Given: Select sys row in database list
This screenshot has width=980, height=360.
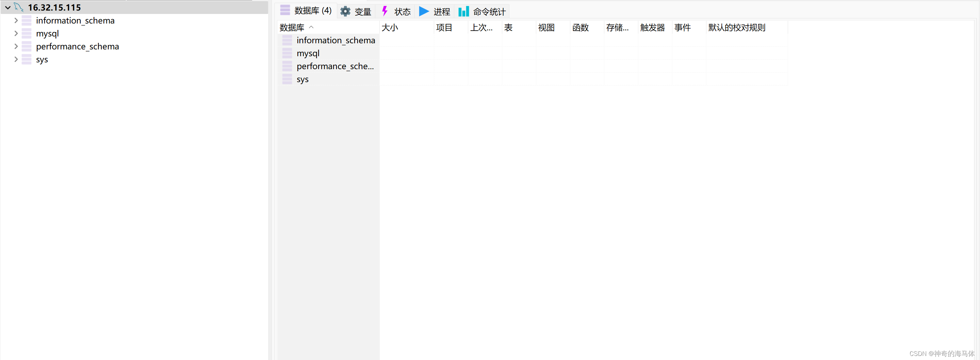Looking at the screenshot, I should (533, 79).
